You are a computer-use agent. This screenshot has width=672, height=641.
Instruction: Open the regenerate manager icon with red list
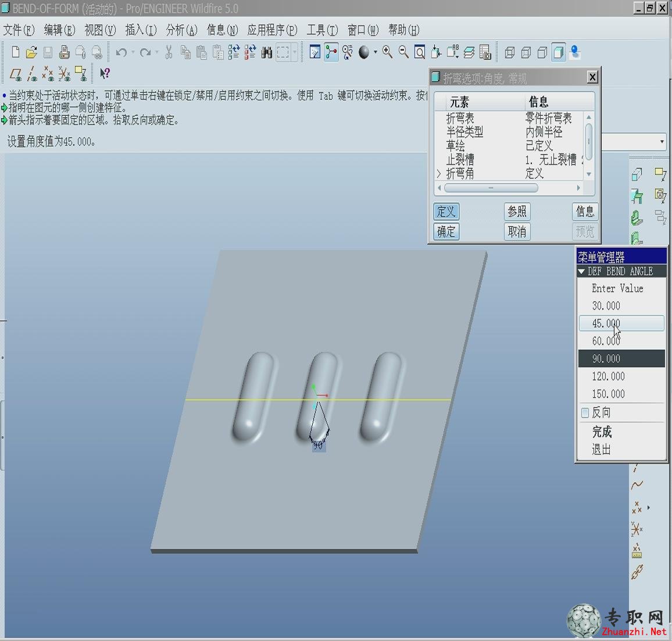[x=251, y=52]
